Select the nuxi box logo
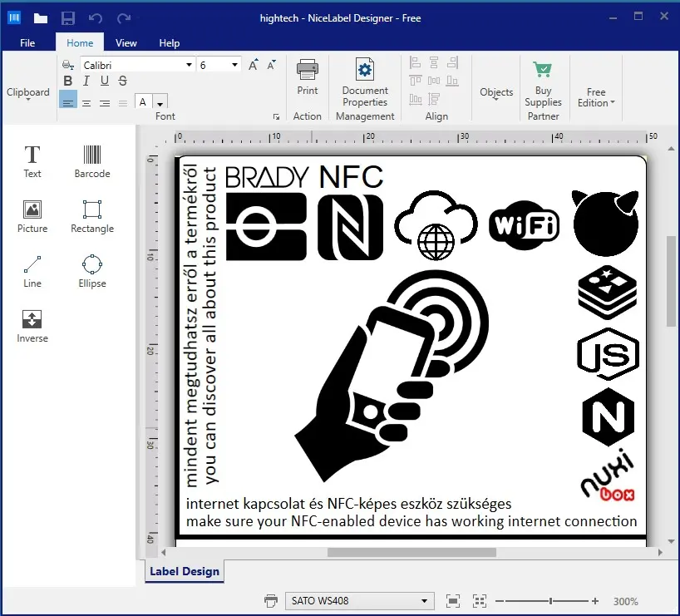 pyautogui.click(x=608, y=476)
